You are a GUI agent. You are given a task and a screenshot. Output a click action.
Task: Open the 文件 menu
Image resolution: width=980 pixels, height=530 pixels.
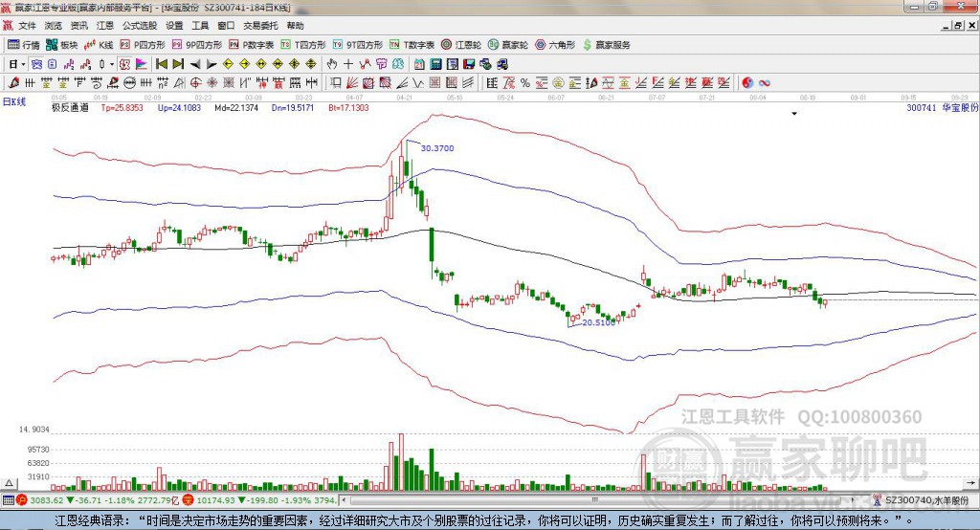click(x=27, y=26)
